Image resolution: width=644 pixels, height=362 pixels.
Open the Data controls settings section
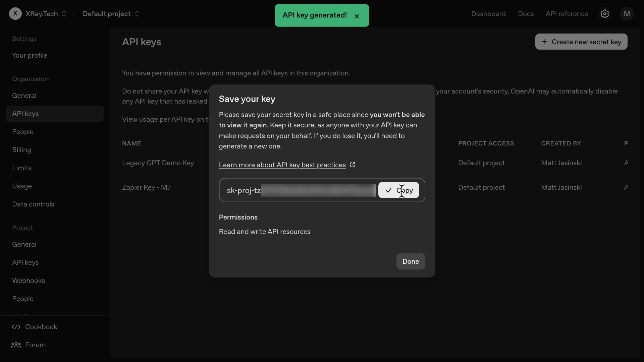click(x=33, y=204)
